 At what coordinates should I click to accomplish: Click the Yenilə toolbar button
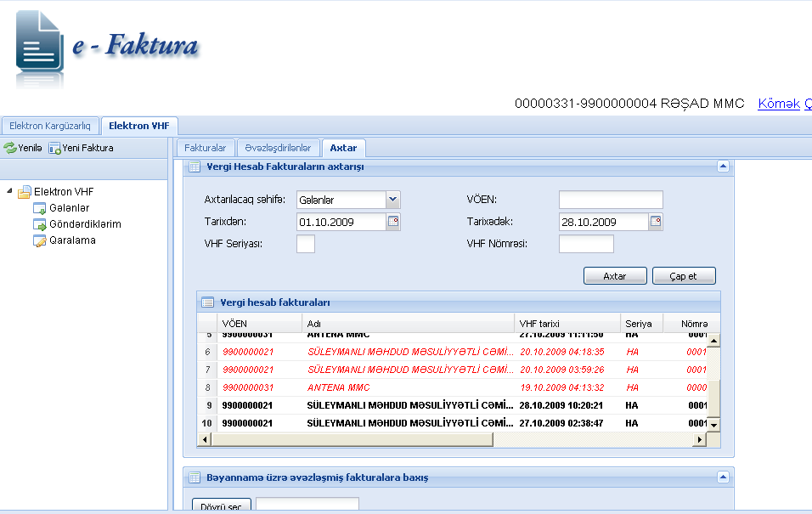point(23,148)
